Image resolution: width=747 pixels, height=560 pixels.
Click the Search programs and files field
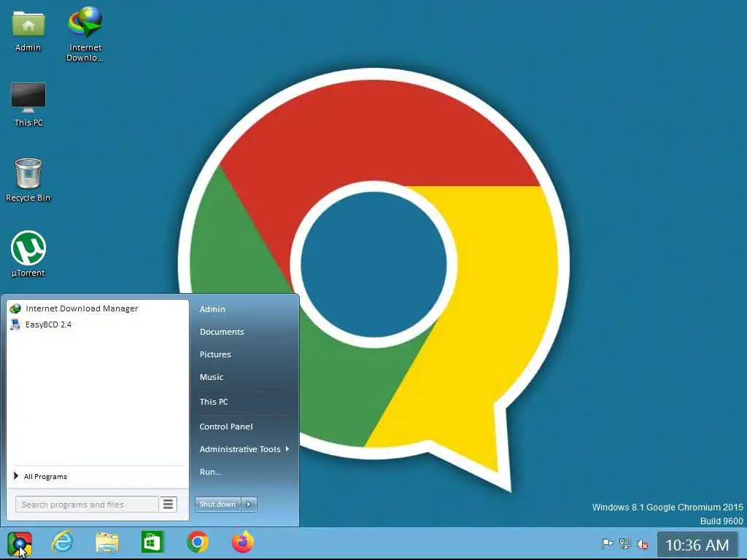click(87, 505)
